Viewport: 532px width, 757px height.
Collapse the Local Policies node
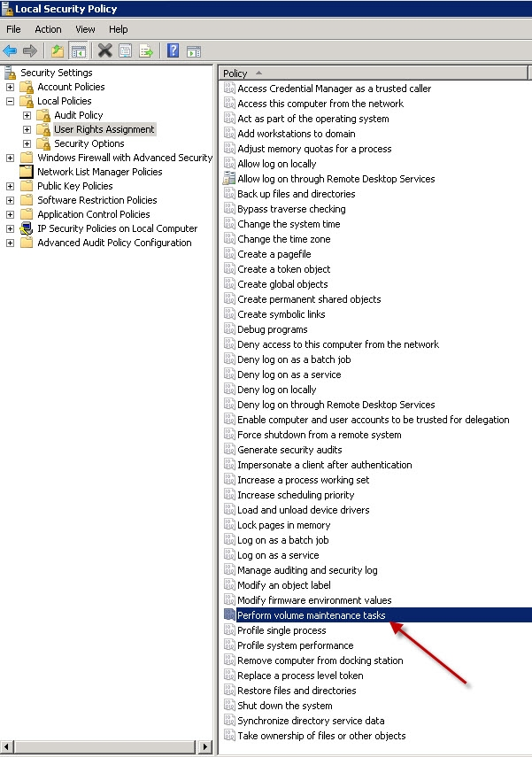coord(10,102)
